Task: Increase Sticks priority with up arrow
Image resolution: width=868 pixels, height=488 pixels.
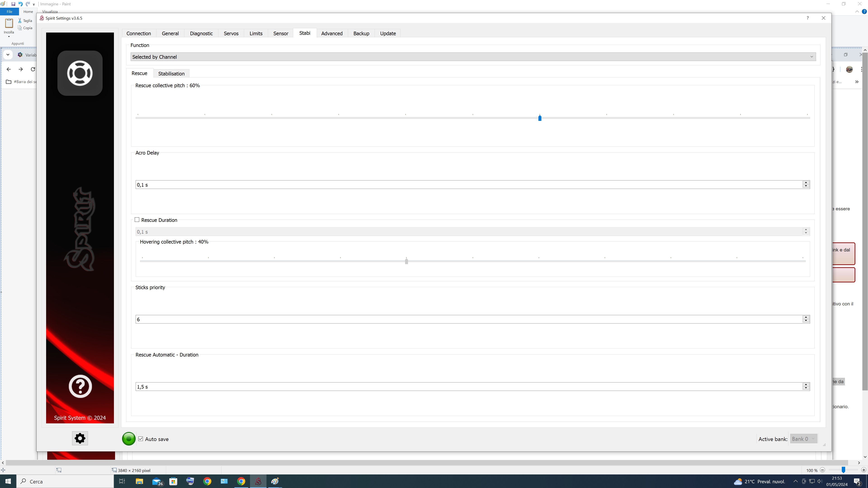Action: (806, 317)
